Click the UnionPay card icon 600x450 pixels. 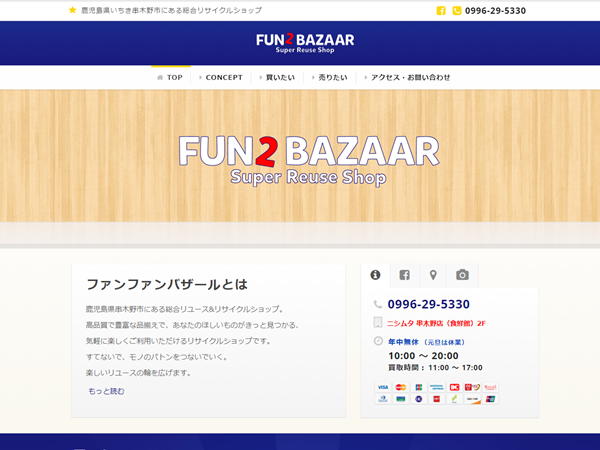click(490, 399)
